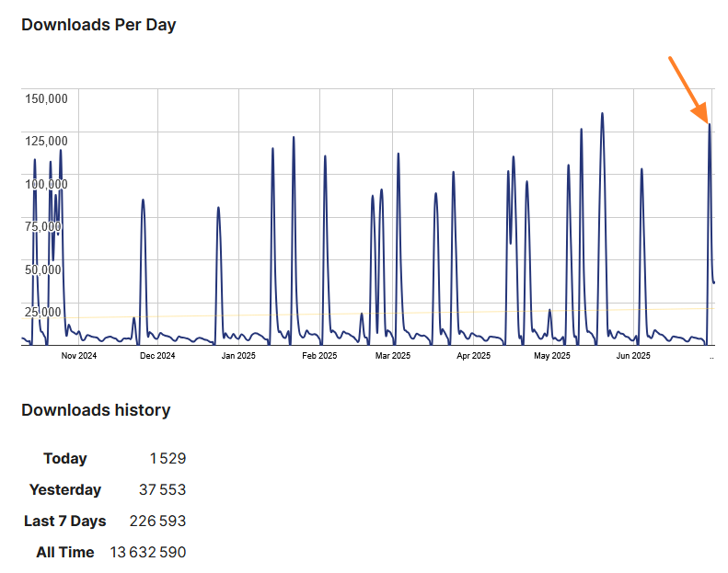This screenshot has width=728, height=573.
Task: Click the May 2025 axis label
Action: 552,356
